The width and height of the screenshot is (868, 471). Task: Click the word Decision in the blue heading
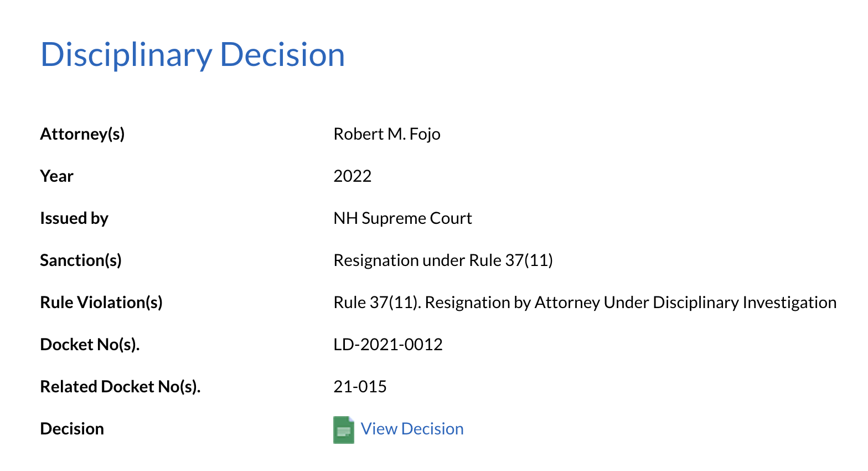click(282, 55)
